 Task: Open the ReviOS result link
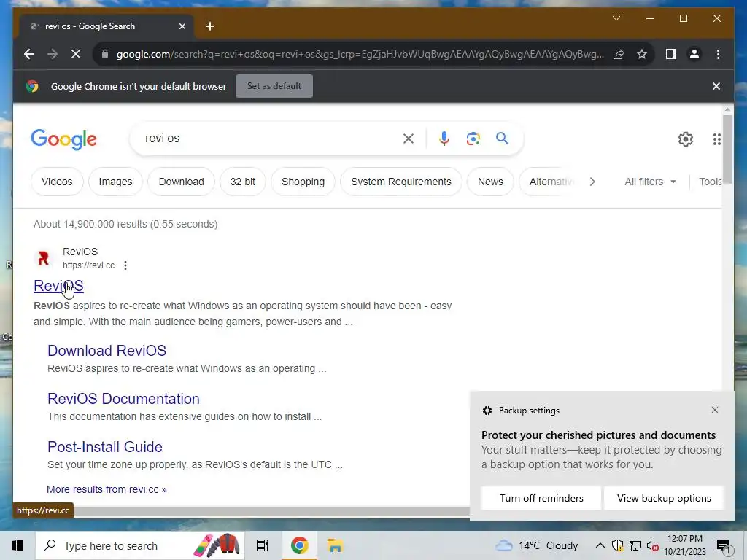click(x=58, y=286)
